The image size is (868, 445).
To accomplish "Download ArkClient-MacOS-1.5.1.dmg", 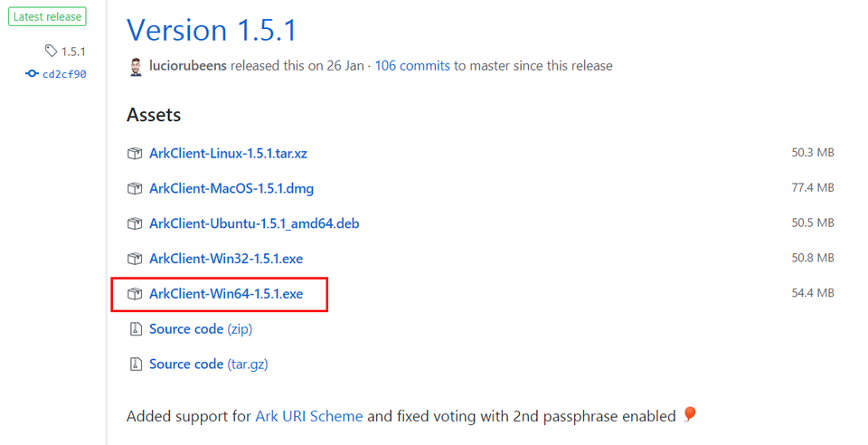I will [231, 189].
